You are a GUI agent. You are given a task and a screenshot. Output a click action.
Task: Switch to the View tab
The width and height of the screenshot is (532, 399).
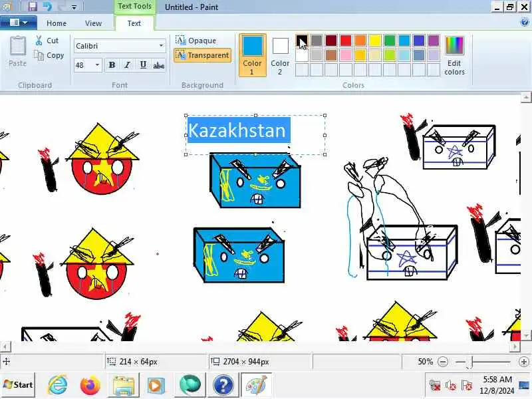[x=93, y=23]
